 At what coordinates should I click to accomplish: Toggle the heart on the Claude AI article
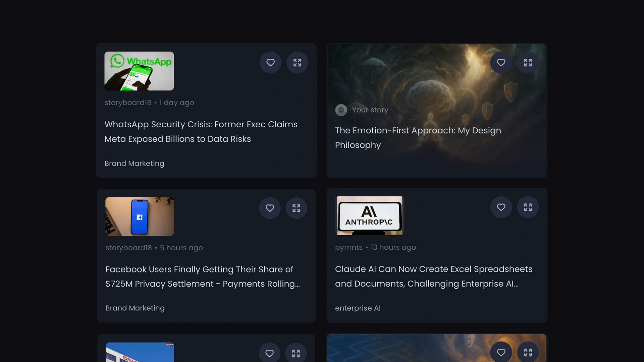pos(501,207)
